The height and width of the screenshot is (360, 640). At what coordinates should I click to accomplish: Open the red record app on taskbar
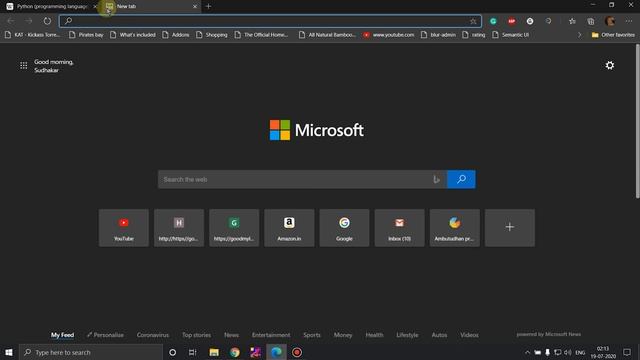click(297, 352)
